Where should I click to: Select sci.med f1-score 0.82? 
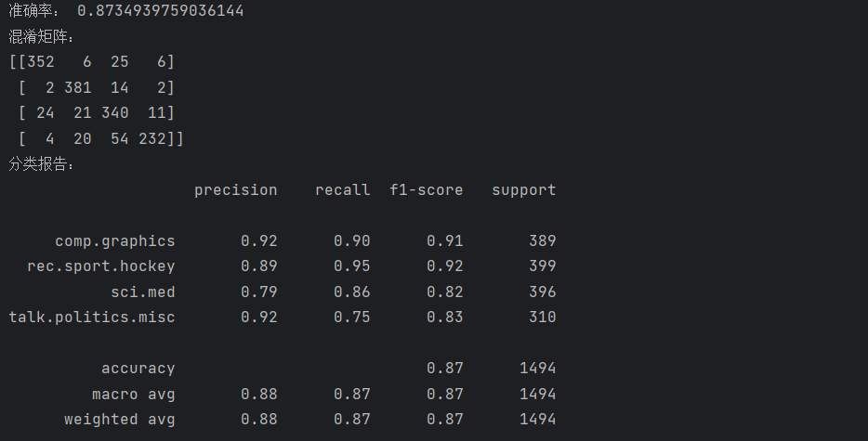pos(445,292)
